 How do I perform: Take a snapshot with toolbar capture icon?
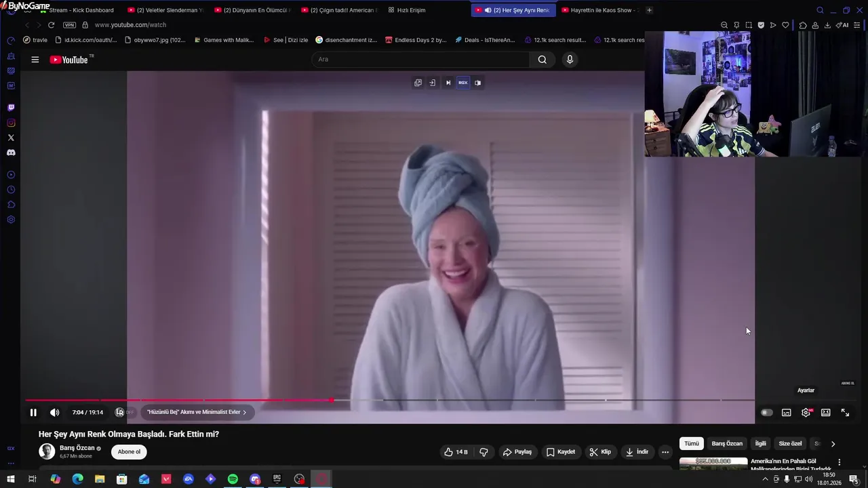pos(749,25)
